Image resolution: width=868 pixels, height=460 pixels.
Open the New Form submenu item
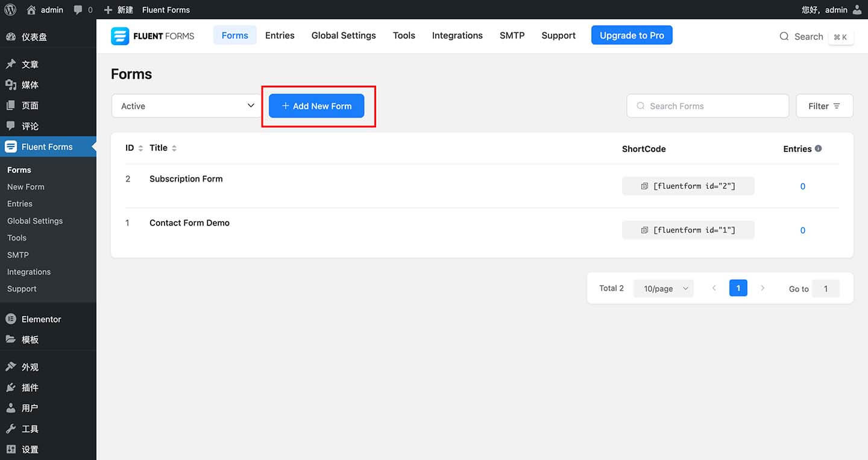pyautogui.click(x=26, y=187)
